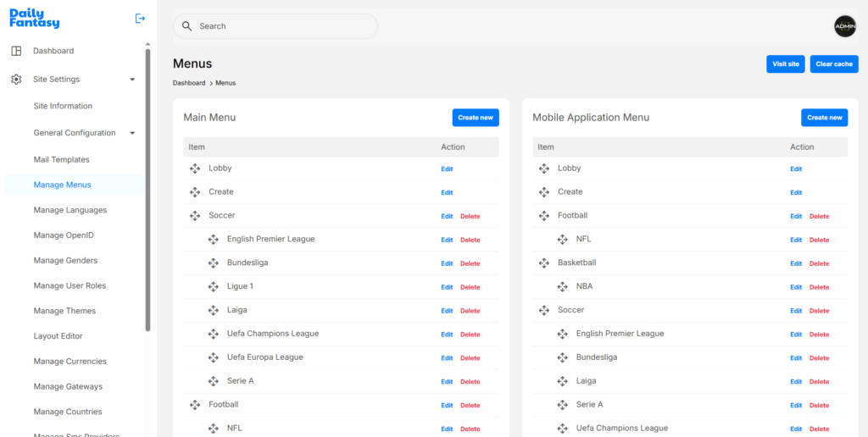Open Manage Languages in the sidebar
This screenshot has width=868, height=437.
pos(70,210)
